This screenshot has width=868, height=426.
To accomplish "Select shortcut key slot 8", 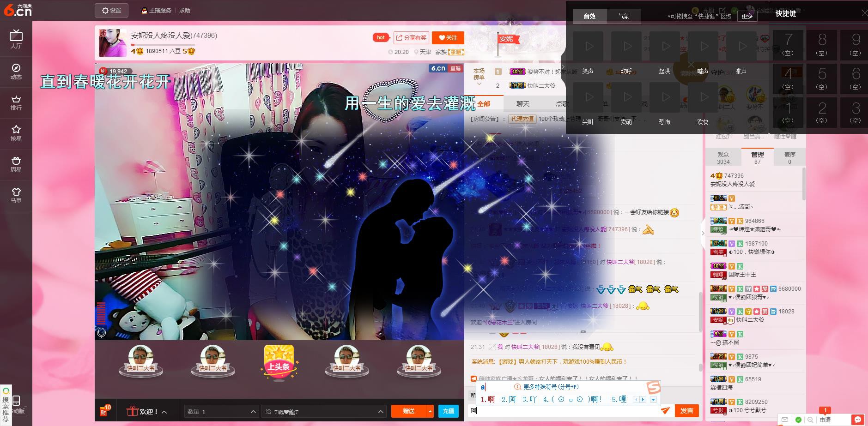I will click(822, 45).
